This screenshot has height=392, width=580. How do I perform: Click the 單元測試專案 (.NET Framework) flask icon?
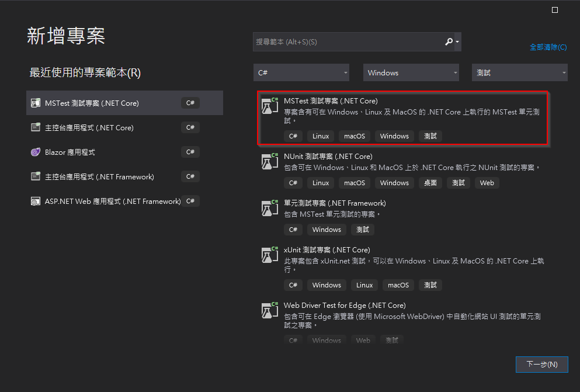pyautogui.click(x=270, y=208)
